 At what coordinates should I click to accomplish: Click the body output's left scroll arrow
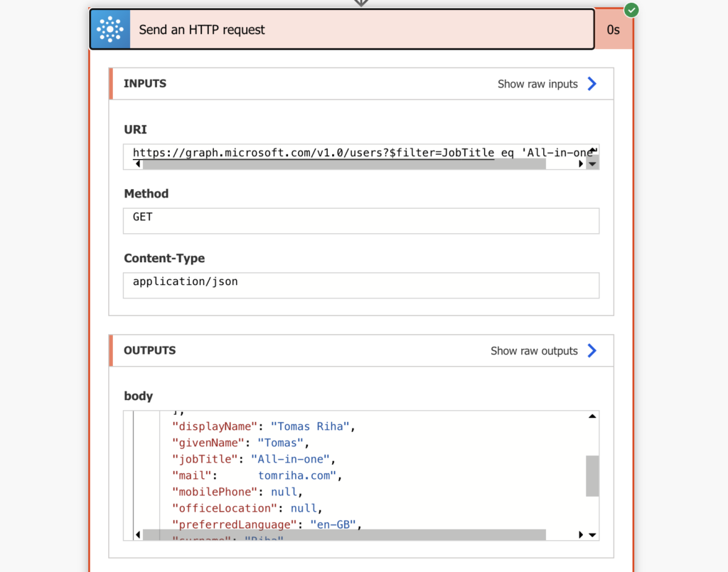point(138,535)
